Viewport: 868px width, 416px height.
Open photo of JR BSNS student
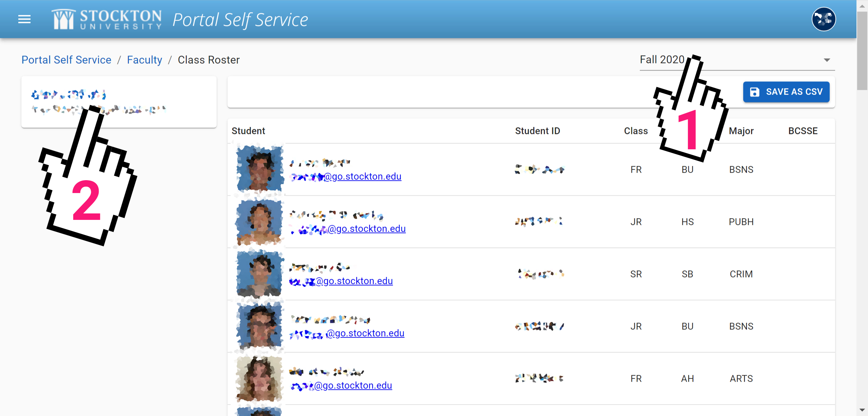click(x=260, y=326)
